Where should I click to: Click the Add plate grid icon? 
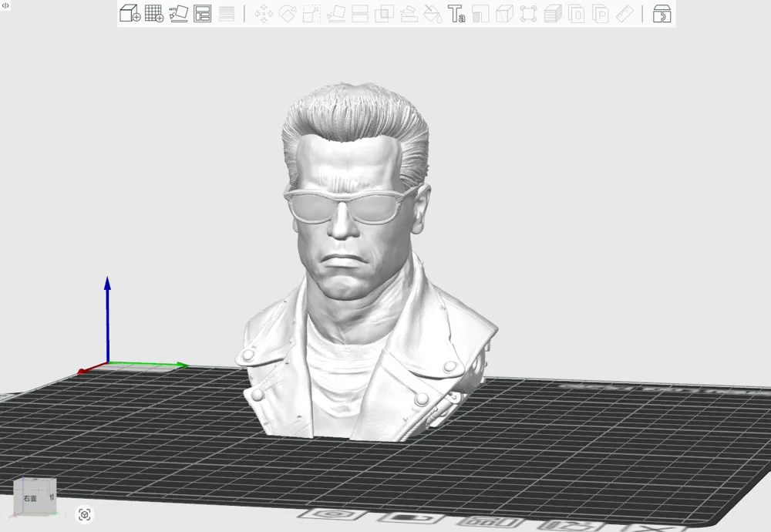pyautogui.click(x=154, y=13)
